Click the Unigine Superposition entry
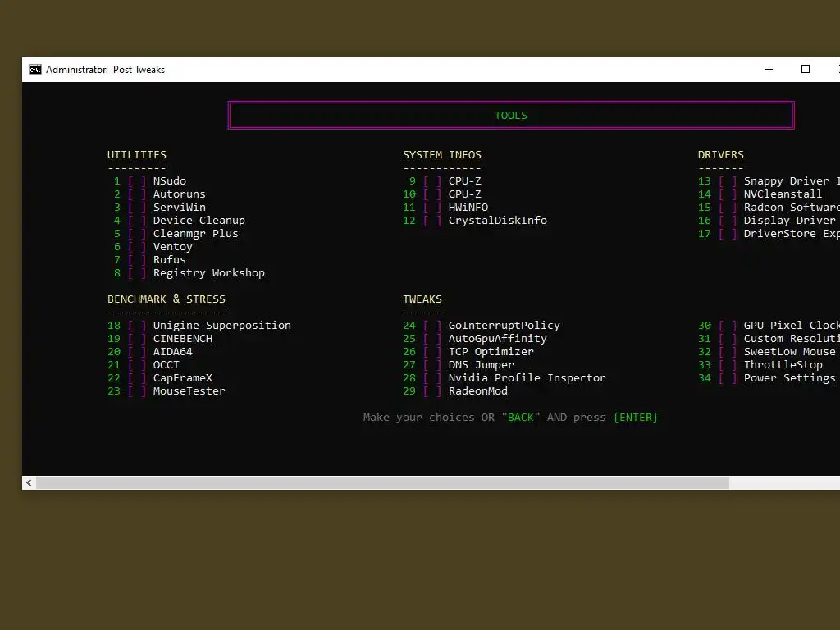 (221, 325)
